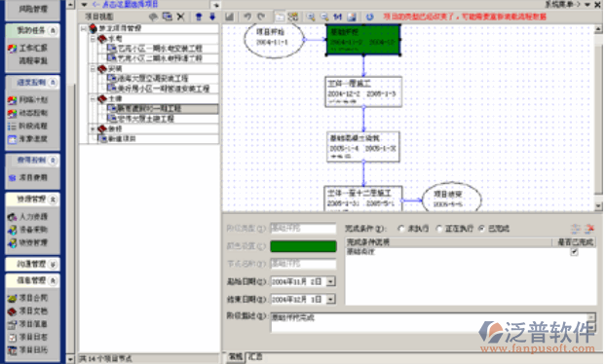605x364 pixels.
Task: Click the green color swatch field
Action: click(x=303, y=246)
